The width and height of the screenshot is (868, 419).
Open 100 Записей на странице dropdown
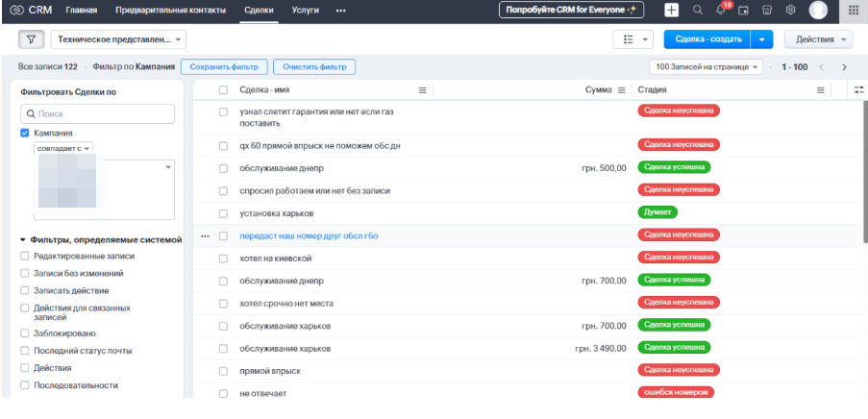tap(707, 67)
